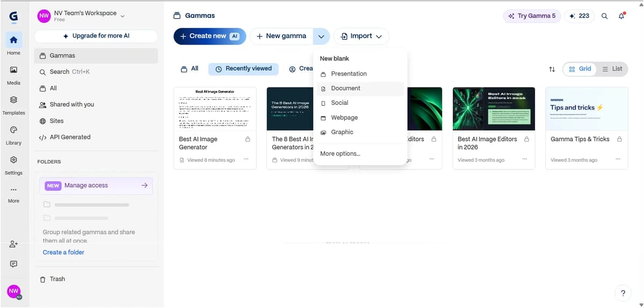Open API Generated in sidebar
This screenshot has height=308, width=644.
[x=96, y=137]
